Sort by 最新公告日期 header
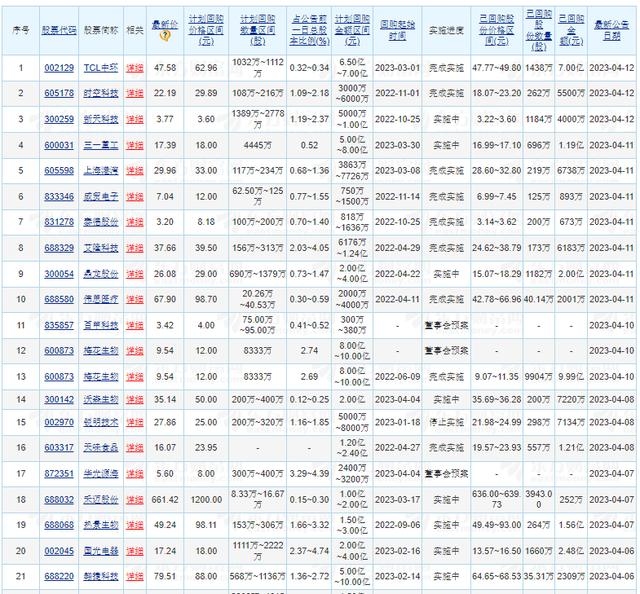This screenshot has width=640, height=594. coord(612,30)
